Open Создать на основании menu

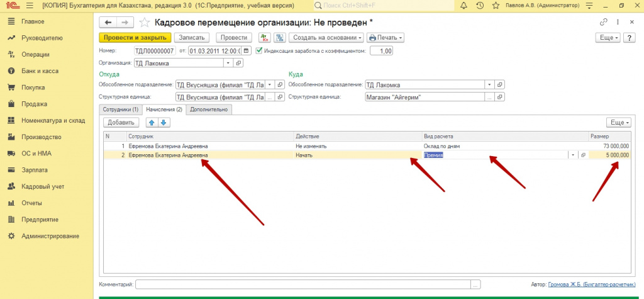click(x=326, y=37)
